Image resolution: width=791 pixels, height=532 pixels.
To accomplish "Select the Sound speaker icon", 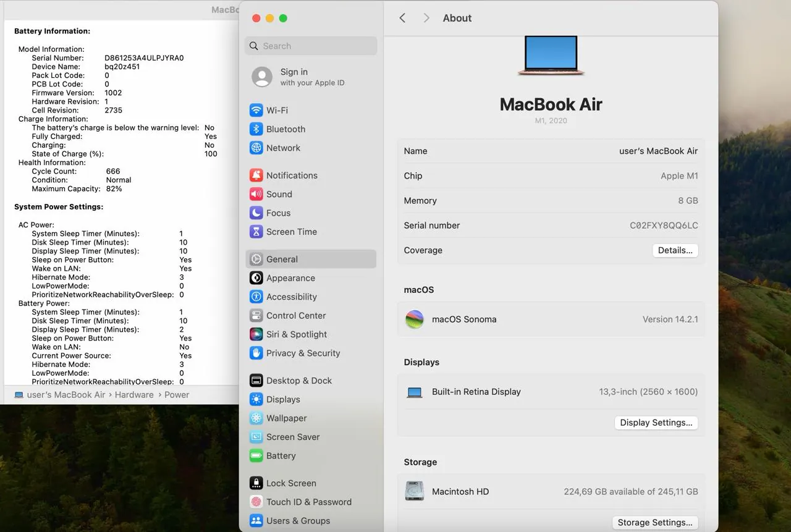I will click(x=256, y=194).
